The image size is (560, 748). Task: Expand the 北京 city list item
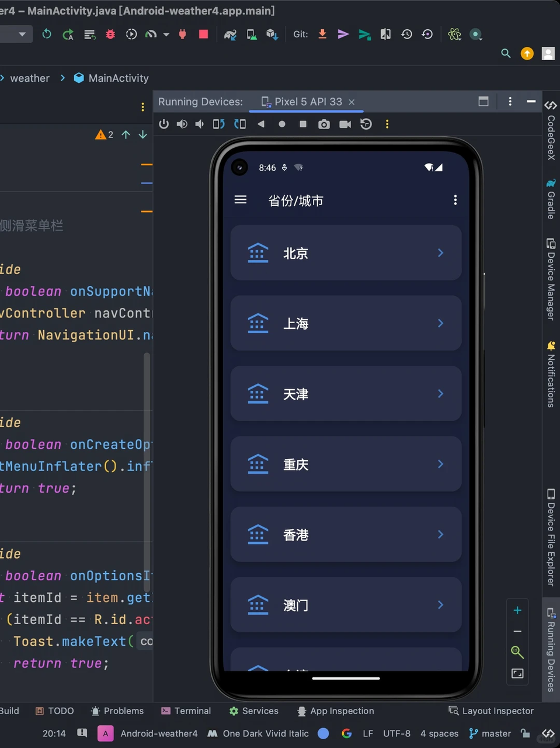pyautogui.click(x=346, y=252)
